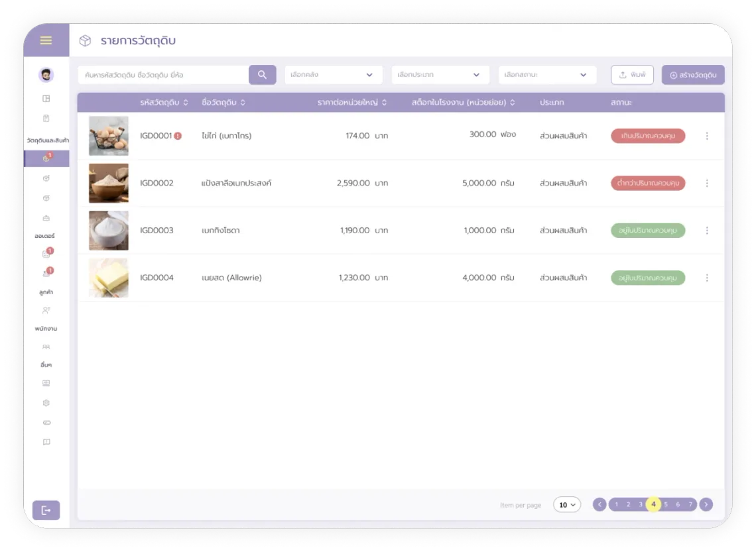
Task: Open the employees group icon under พนักงาน
Action: [46, 347]
